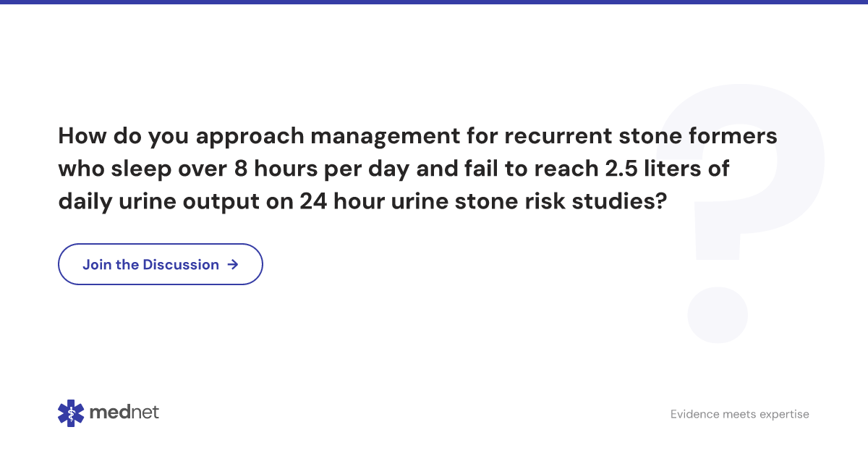The width and height of the screenshot is (868, 456).
Task: Click the Join the Discussion button
Action: (x=160, y=264)
